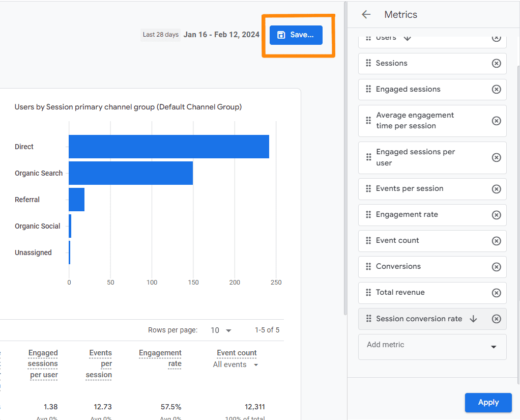This screenshot has height=420, width=520.
Task: Click the Apply button
Action: point(488,402)
